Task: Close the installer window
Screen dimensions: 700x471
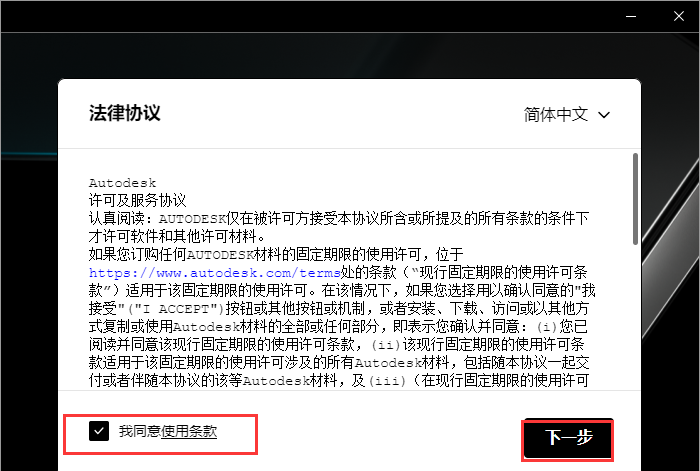Action: coord(679,17)
